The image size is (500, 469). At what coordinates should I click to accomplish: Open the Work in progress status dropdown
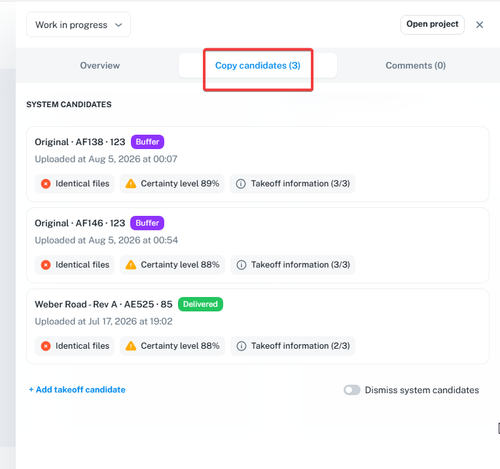pos(78,25)
